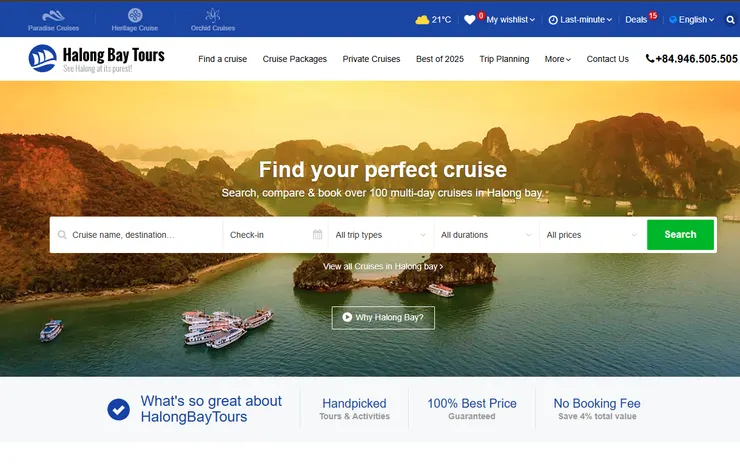Focus the cruise name, destination search field
Image resolution: width=740 pixels, height=469 pixels.
click(136, 235)
